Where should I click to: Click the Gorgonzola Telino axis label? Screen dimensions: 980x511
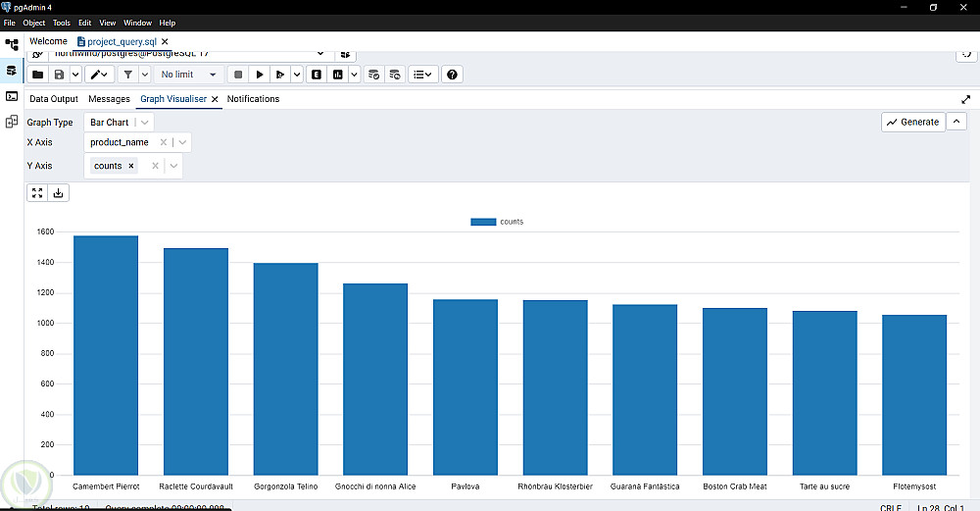coord(285,486)
